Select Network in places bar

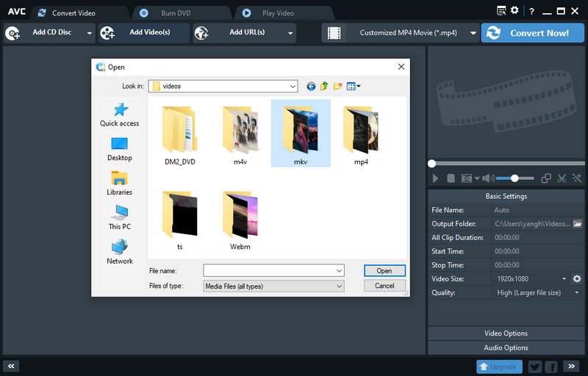[119, 252]
